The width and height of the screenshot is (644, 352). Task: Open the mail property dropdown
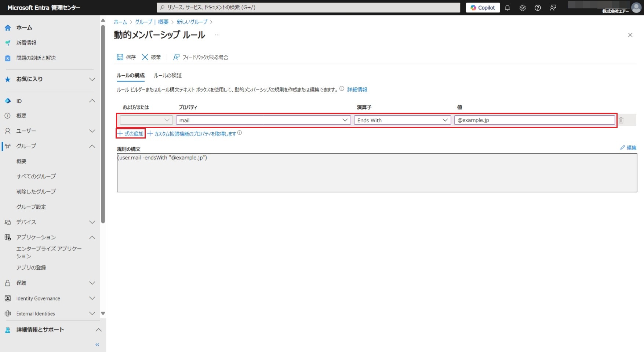[x=263, y=120]
